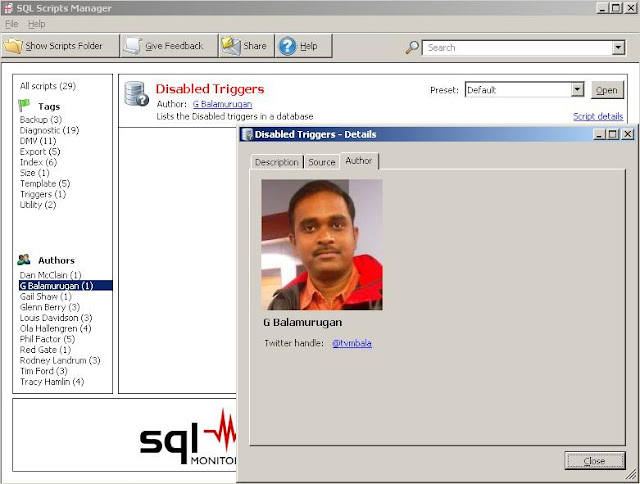Viewport: 640px width, 484px height.
Task: Filter by Triggers (1) tag
Action: coord(43,194)
